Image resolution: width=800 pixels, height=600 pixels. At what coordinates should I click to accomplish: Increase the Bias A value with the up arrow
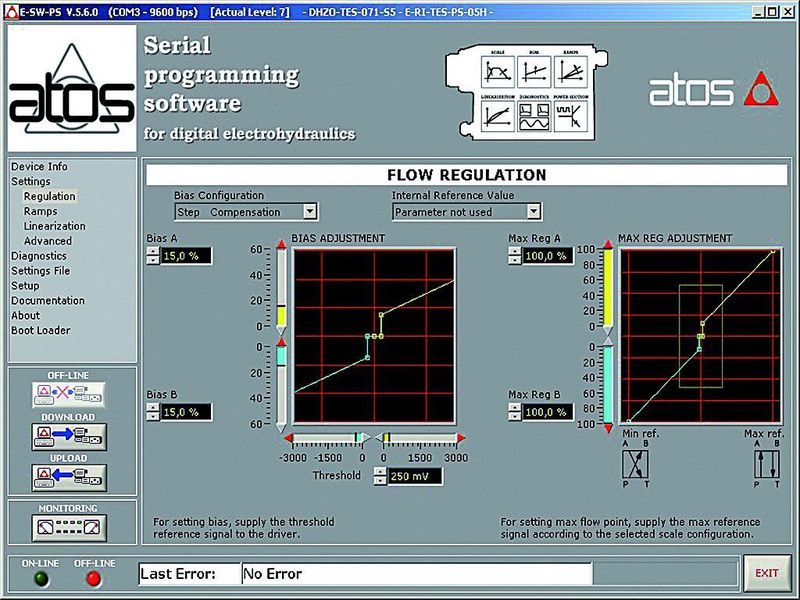(153, 251)
